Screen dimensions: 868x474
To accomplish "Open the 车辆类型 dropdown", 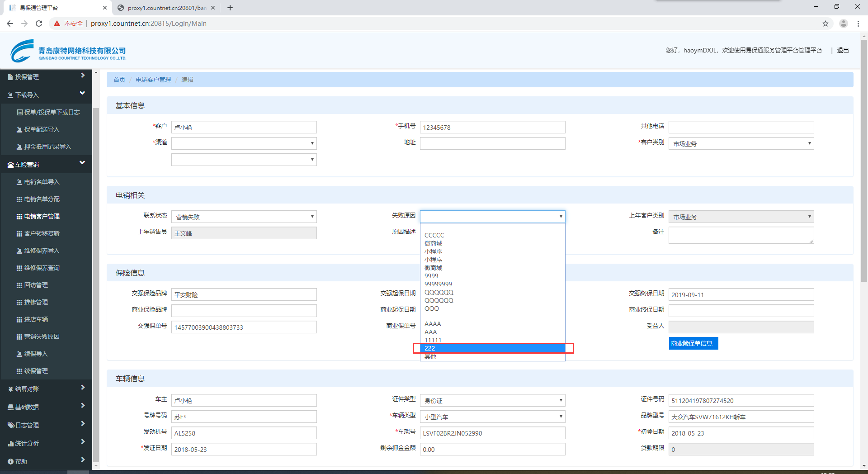I will (x=492, y=417).
